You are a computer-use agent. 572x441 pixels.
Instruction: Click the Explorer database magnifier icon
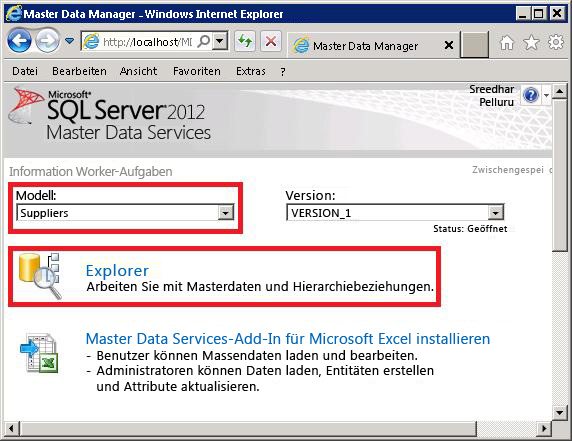(40, 276)
